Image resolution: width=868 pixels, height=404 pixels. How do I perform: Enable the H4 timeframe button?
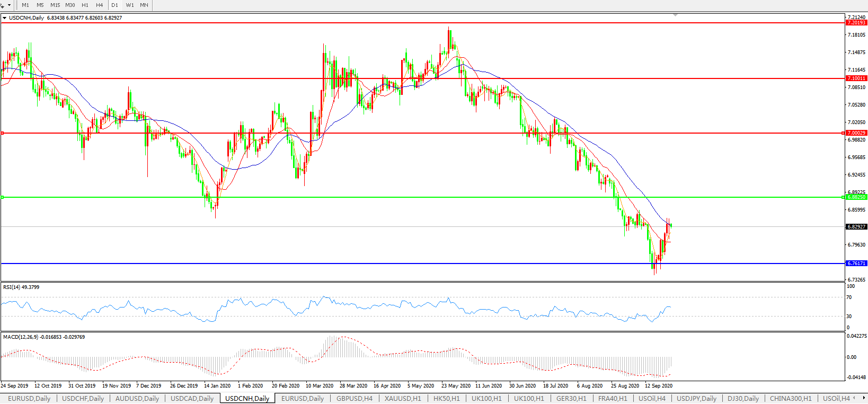coord(100,5)
